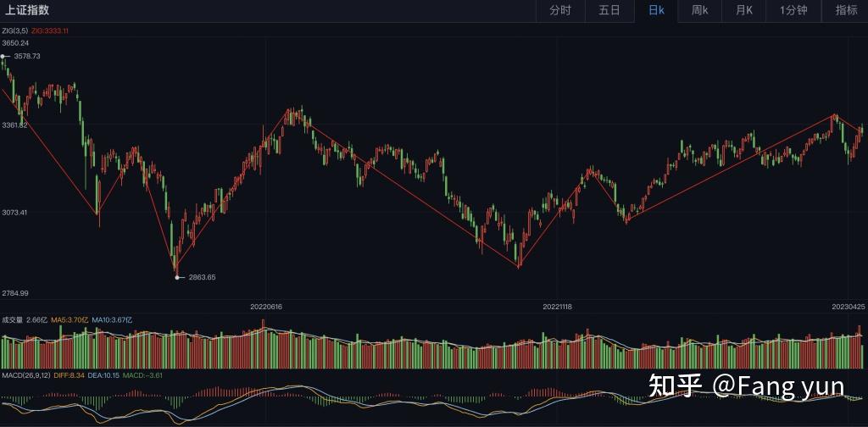Click the 3578.73 high price marker

(27, 57)
